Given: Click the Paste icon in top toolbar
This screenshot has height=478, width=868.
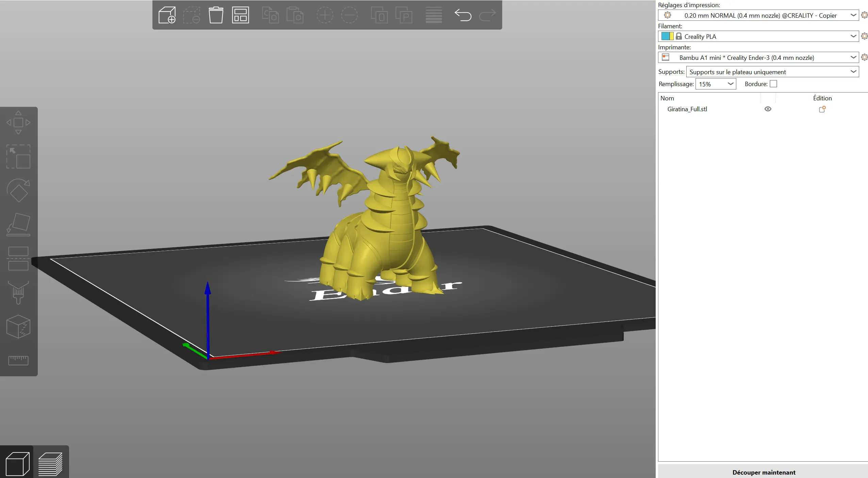Looking at the screenshot, I should coord(295,15).
